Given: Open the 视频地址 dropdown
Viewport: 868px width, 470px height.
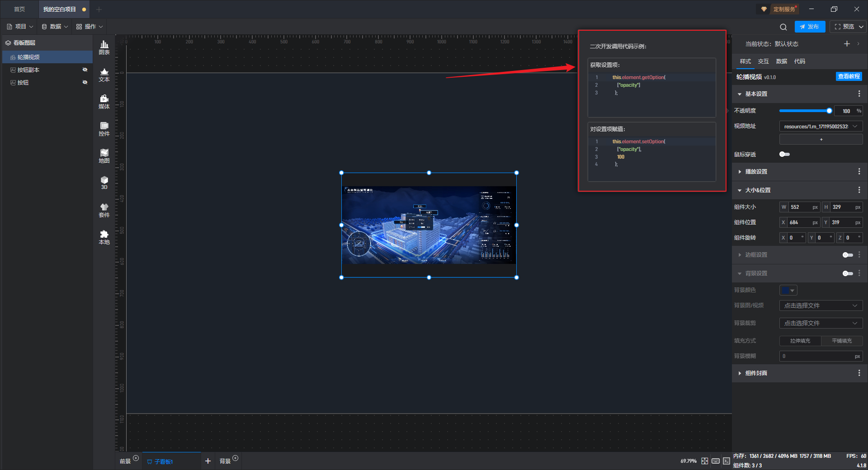Looking at the screenshot, I should [x=821, y=127].
